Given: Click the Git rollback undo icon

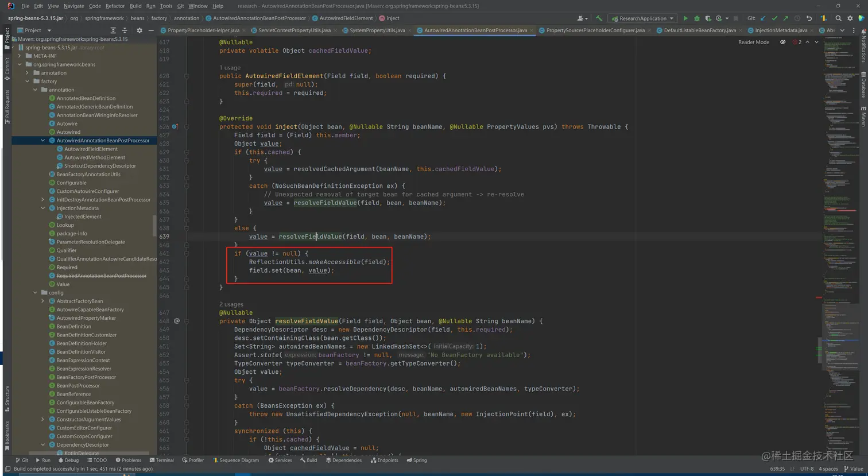Looking at the screenshot, I should pyautogui.click(x=809, y=18).
